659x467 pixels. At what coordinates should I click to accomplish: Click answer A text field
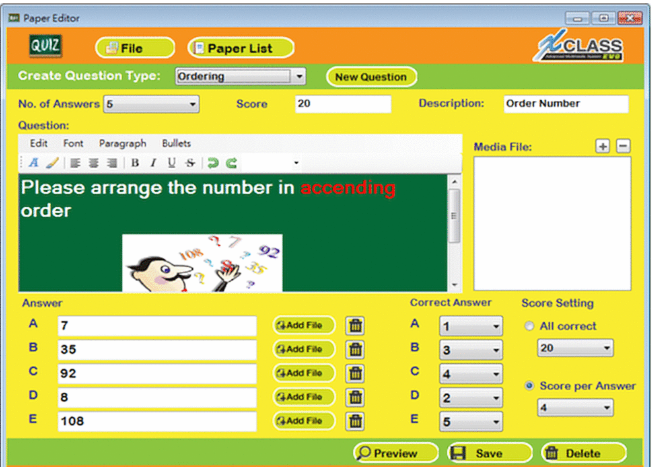tap(157, 326)
